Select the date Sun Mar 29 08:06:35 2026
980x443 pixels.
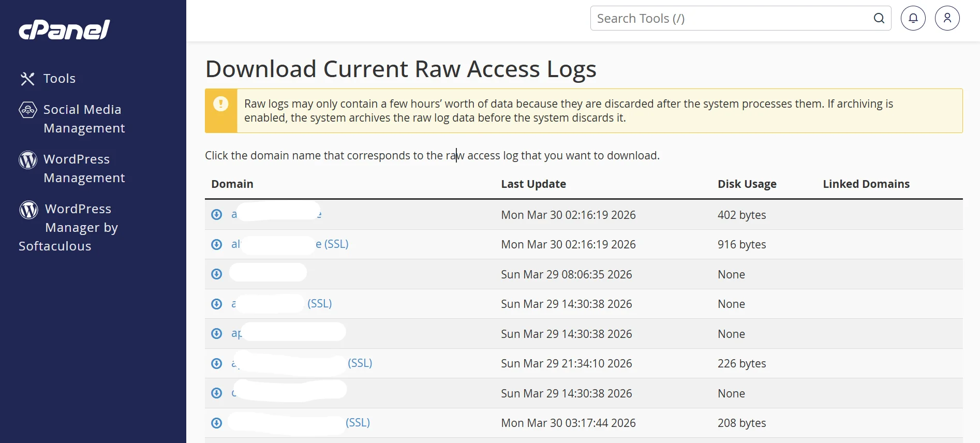(567, 274)
